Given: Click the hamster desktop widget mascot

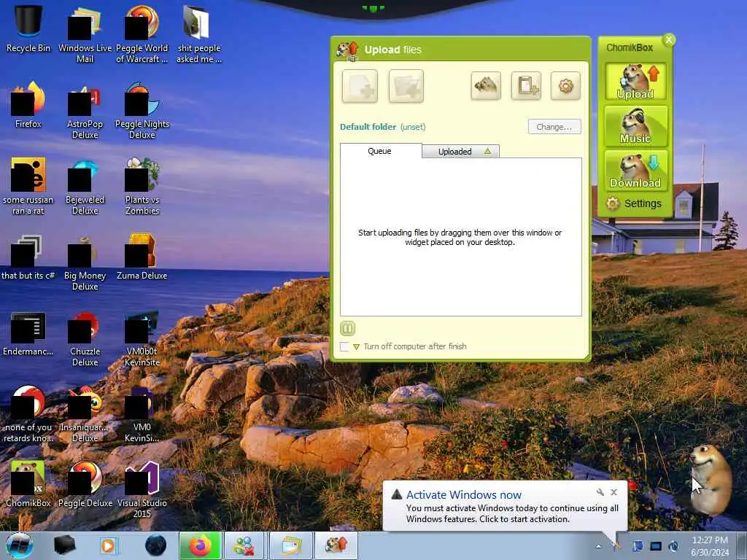Looking at the screenshot, I should (712, 480).
